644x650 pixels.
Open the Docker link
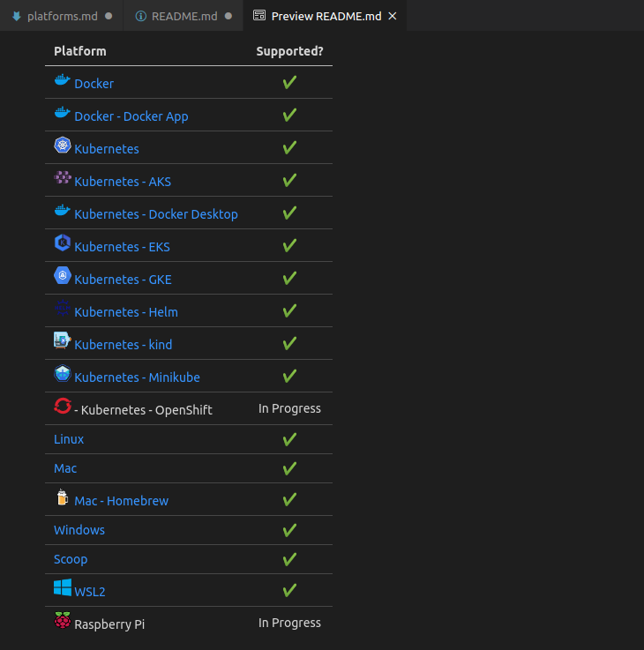tap(94, 84)
